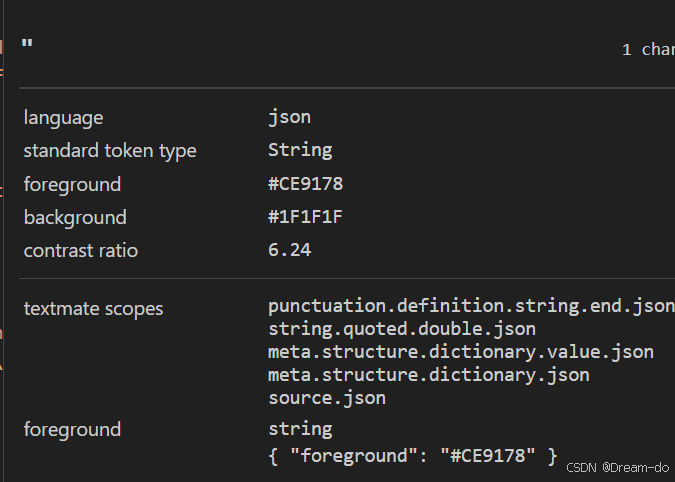Select the string.quoted.double.json scope
This screenshot has width=675, height=482.
(402, 329)
